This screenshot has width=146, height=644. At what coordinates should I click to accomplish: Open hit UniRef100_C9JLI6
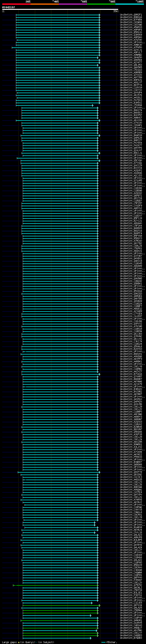(x=131, y=532)
